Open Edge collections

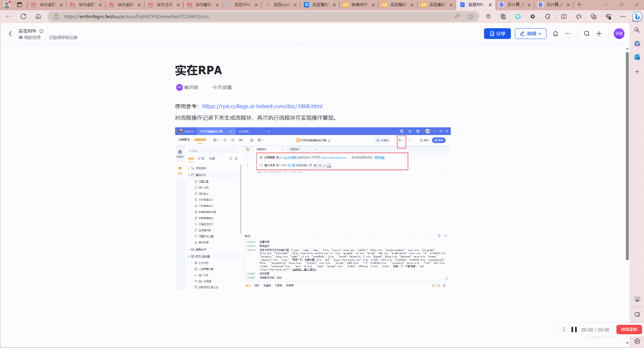[x=594, y=16]
